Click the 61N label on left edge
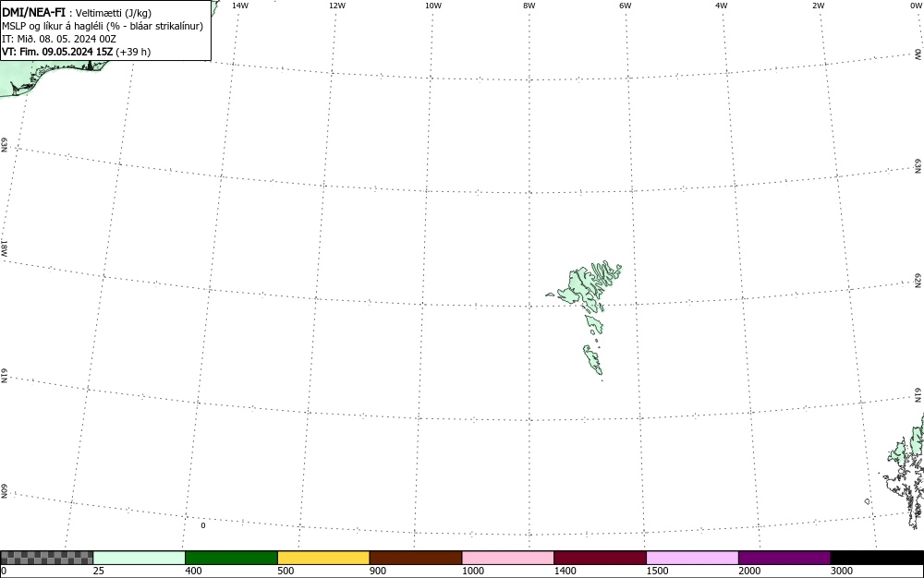Image resolution: width=924 pixels, height=578 pixels. [x=4, y=376]
